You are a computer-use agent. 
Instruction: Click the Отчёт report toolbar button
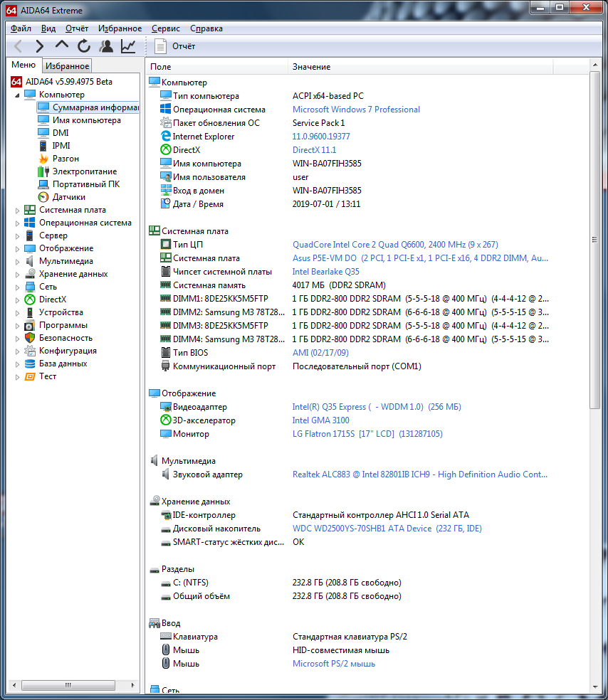coord(175,46)
